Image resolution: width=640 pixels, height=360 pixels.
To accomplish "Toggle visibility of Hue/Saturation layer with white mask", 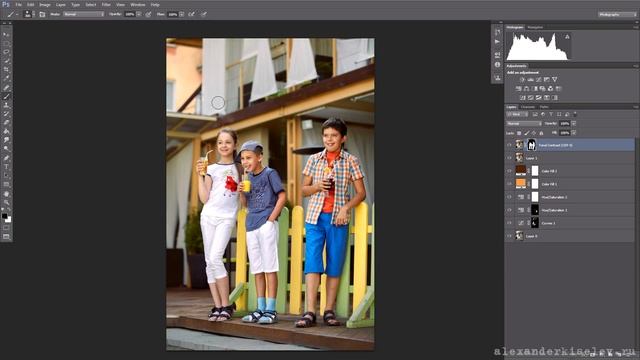I will 509,197.
